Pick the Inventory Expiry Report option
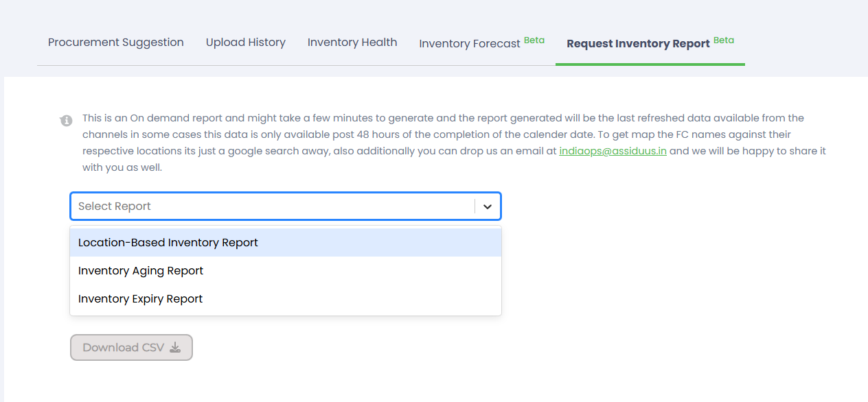 [x=141, y=299]
